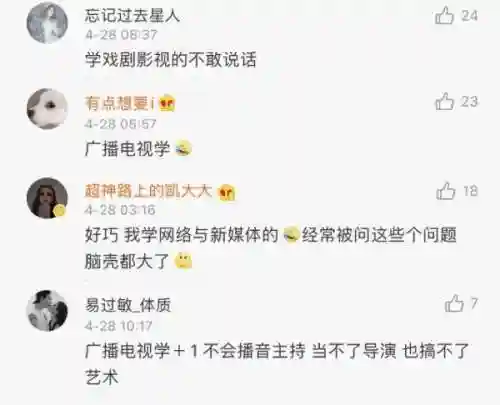Open the avatar of 易过敏_体质
Screen dimensions: 500x405
coord(47,310)
